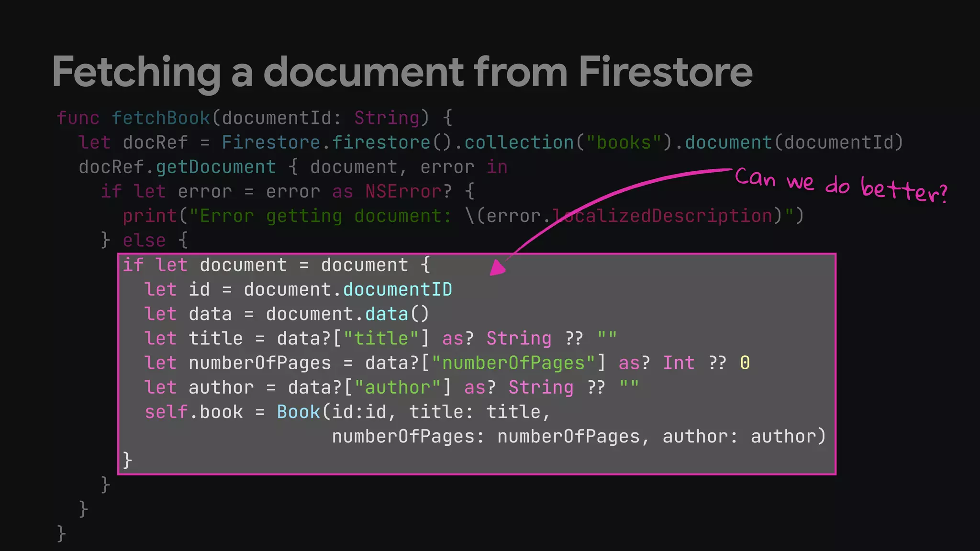Click the 'self.book = Book(id:id, title: title,' line
Image resolution: width=980 pixels, height=551 pixels.
point(348,412)
